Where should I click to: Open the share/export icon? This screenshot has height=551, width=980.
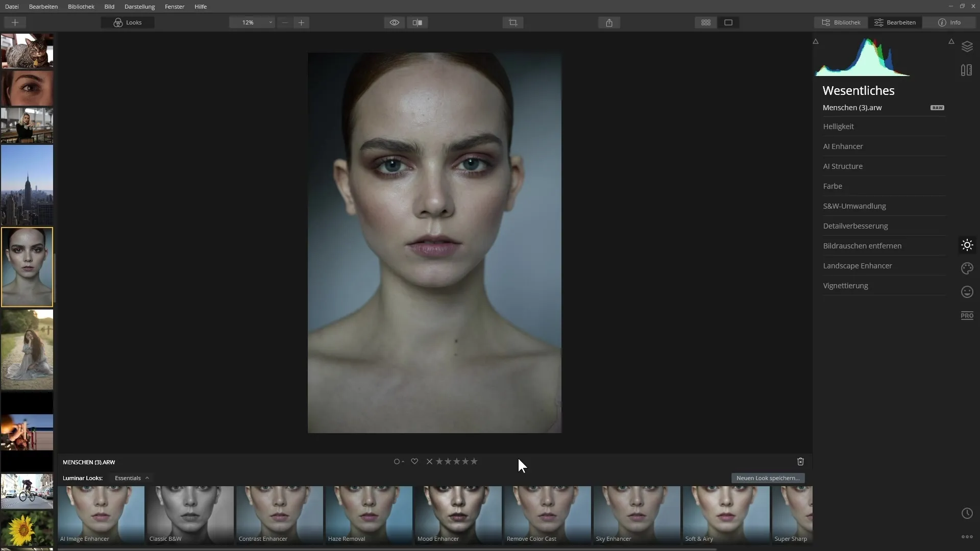pos(609,22)
